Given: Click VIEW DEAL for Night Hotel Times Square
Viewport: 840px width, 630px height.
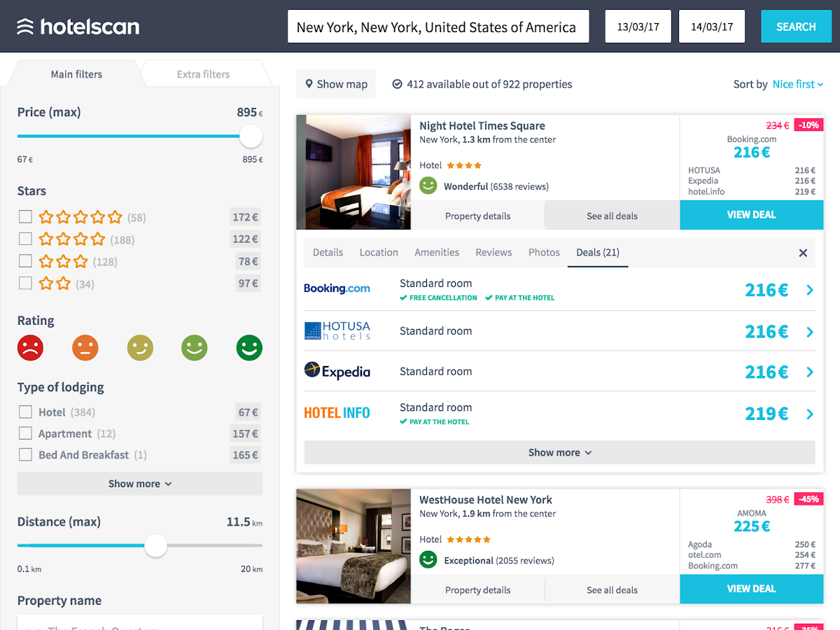Looking at the screenshot, I should pos(751,215).
